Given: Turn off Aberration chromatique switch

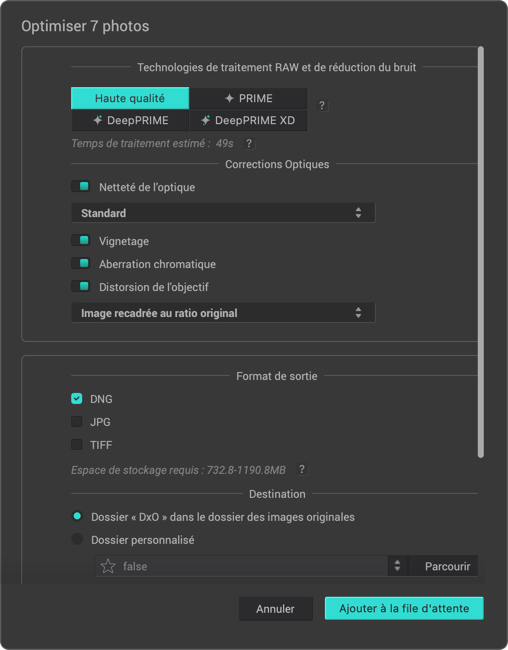Looking at the screenshot, I should click(x=81, y=263).
